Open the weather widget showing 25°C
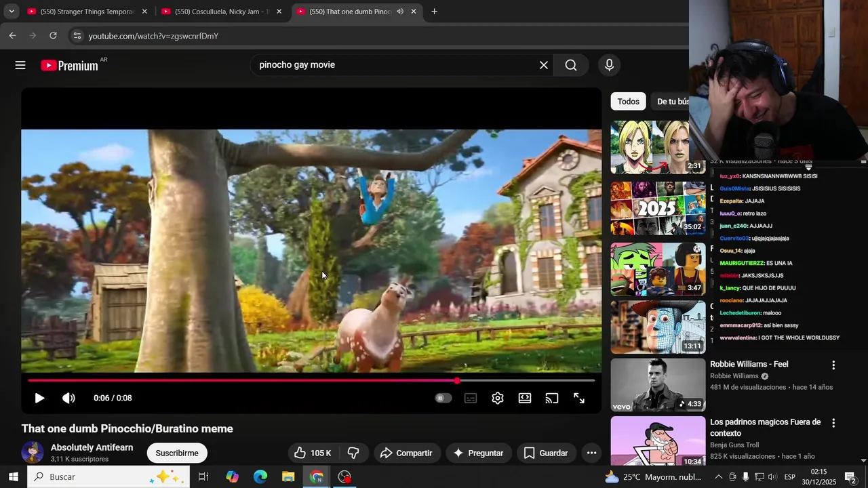The height and width of the screenshot is (488, 868). point(652,477)
